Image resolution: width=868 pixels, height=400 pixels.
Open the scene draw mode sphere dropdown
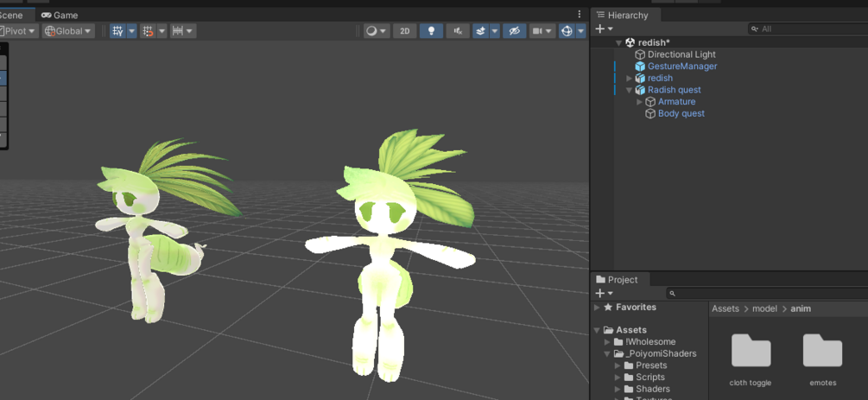point(377,31)
